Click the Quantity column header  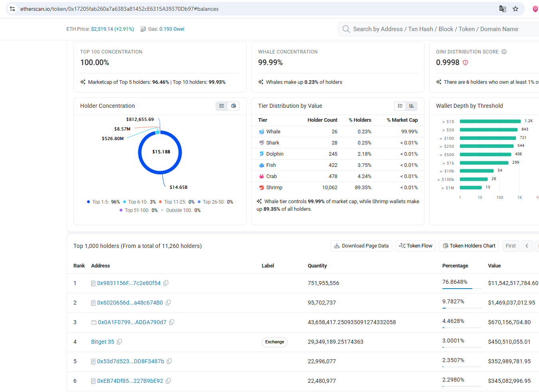(317, 266)
